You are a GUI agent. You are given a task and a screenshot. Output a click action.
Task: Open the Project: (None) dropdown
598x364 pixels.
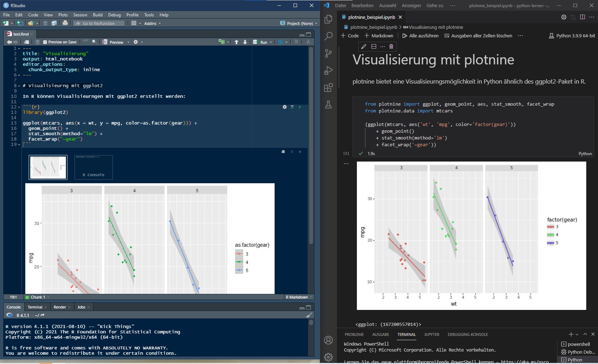(x=298, y=23)
